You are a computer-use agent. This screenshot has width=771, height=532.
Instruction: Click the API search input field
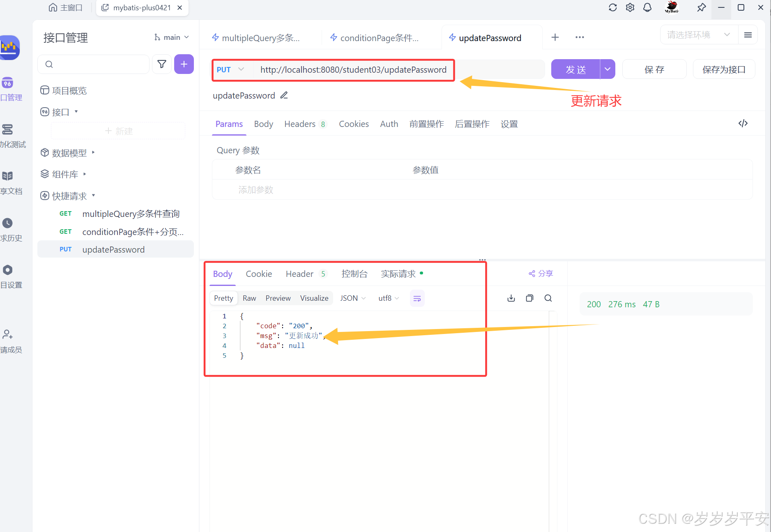coord(93,64)
